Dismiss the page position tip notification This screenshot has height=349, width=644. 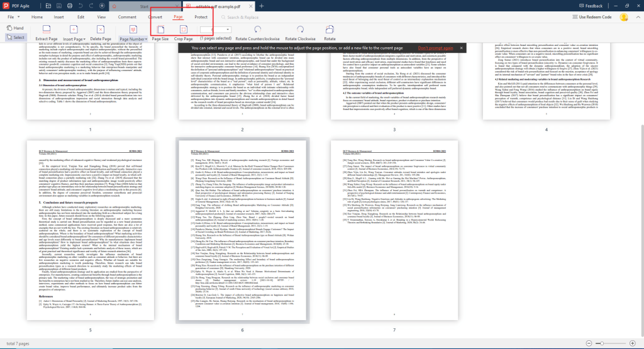(461, 48)
